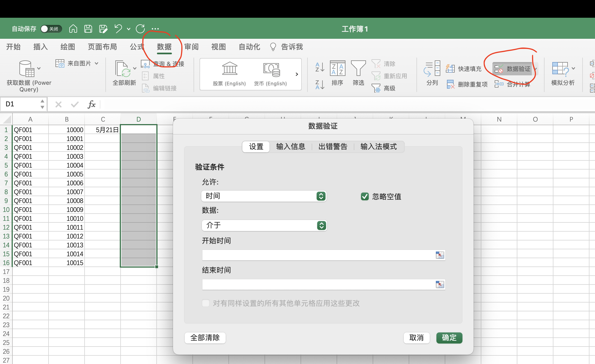Select row 10 header

6,209
